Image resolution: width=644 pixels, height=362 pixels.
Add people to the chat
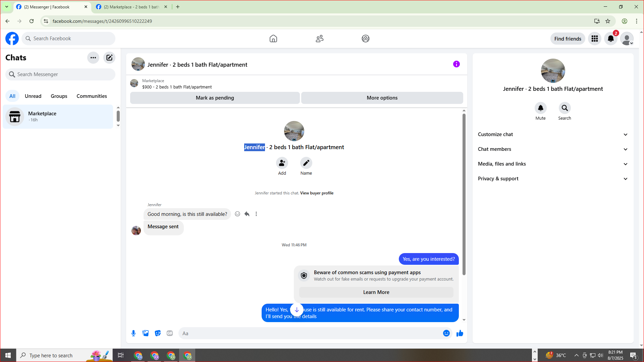(x=282, y=163)
